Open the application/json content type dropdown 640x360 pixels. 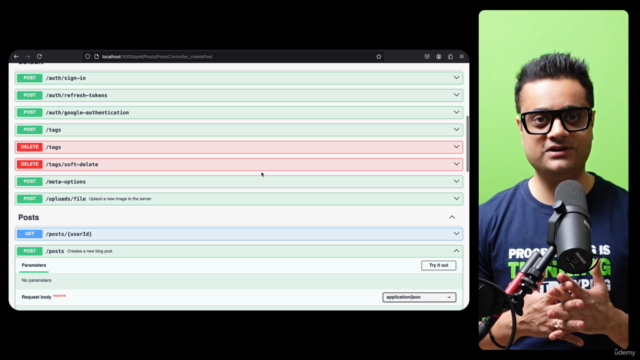(x=419, y=297)
